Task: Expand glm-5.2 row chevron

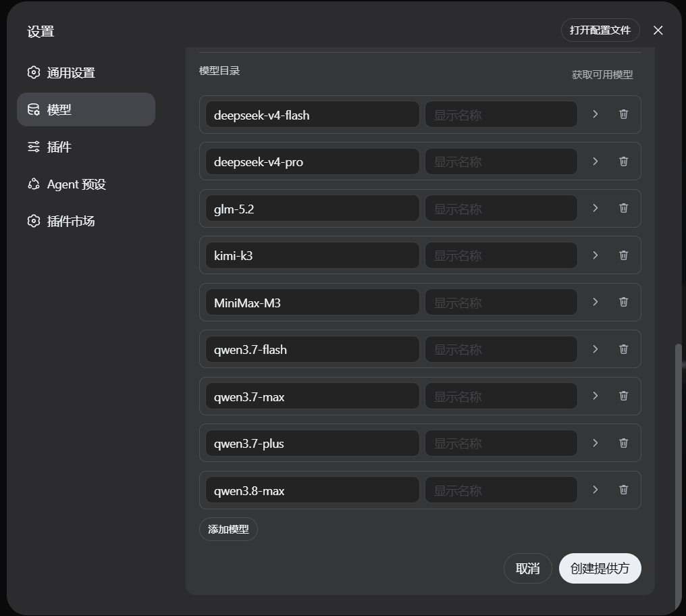Action: [595, 208]
